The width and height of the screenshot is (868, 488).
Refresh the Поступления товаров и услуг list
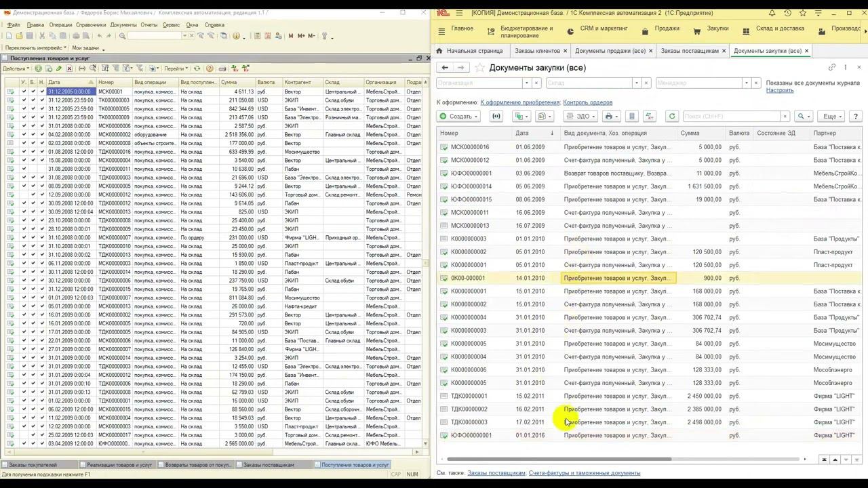[x=197, y=68]
